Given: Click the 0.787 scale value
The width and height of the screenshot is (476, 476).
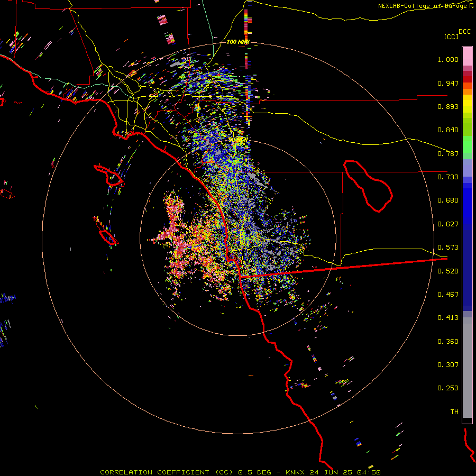Looking at the screenshot, I should [448, 153].
